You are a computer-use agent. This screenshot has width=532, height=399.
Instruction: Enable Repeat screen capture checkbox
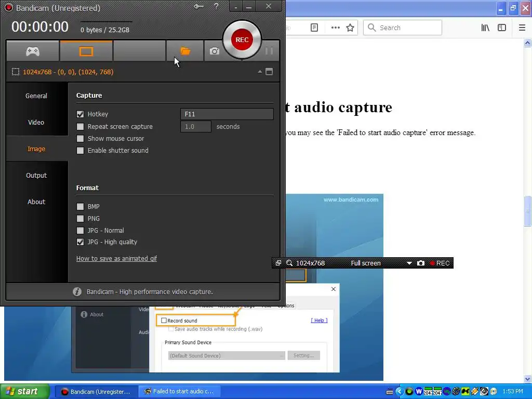(80, 127)
